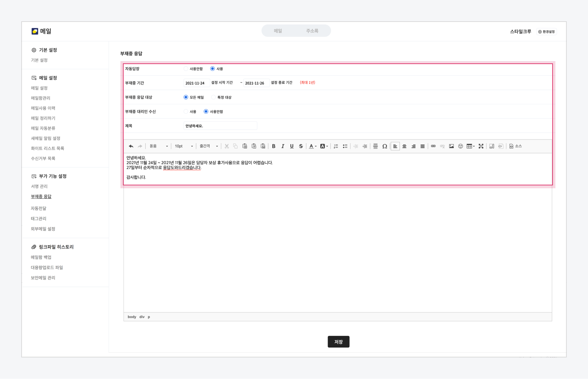This screenshot has width=588, height=379.
Task: Center align the text in editor
Action: click(x=404, y=146)
